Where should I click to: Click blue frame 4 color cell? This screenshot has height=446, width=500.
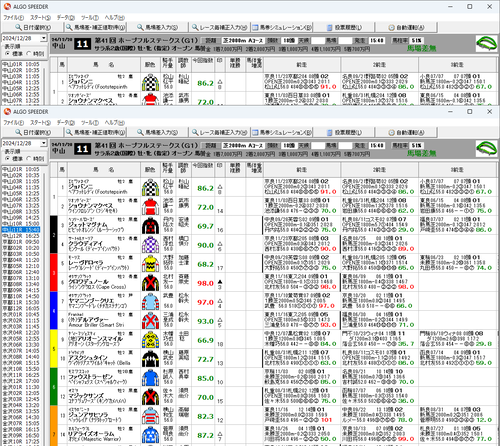(x=54, y=311)
